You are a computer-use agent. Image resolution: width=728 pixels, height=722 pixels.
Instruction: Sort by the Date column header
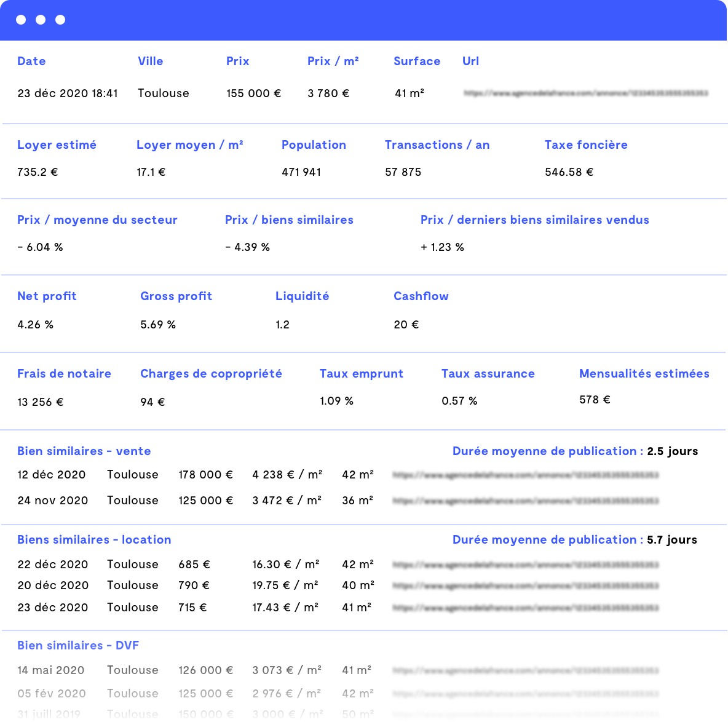point(31,61)
